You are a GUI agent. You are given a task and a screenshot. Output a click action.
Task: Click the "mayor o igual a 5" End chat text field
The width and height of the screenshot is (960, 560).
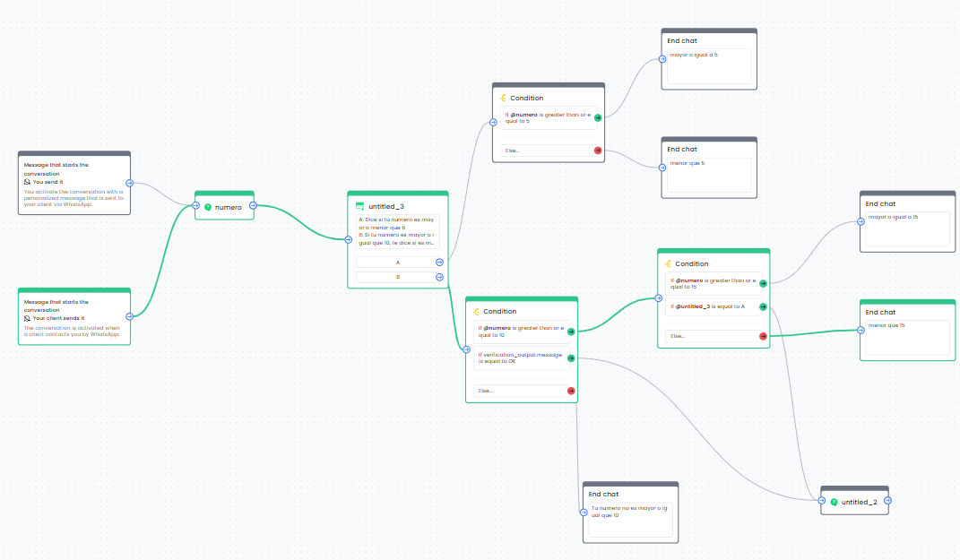coord(708,65)
